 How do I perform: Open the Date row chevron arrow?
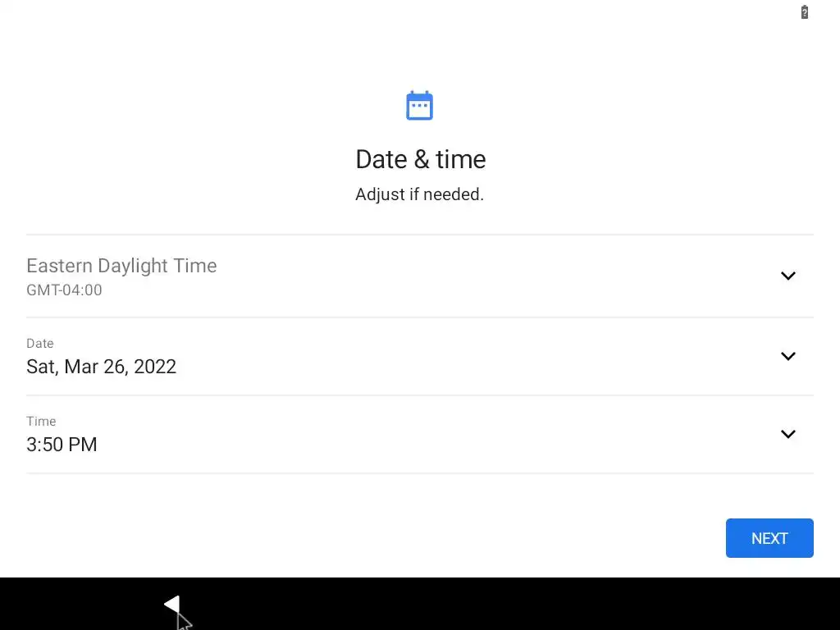point(787,356)
